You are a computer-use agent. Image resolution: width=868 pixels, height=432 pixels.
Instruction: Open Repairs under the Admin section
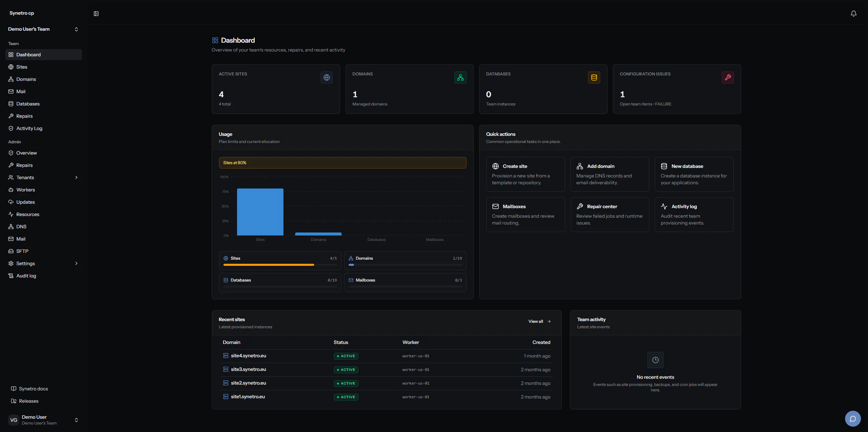(x=44, y=165)
